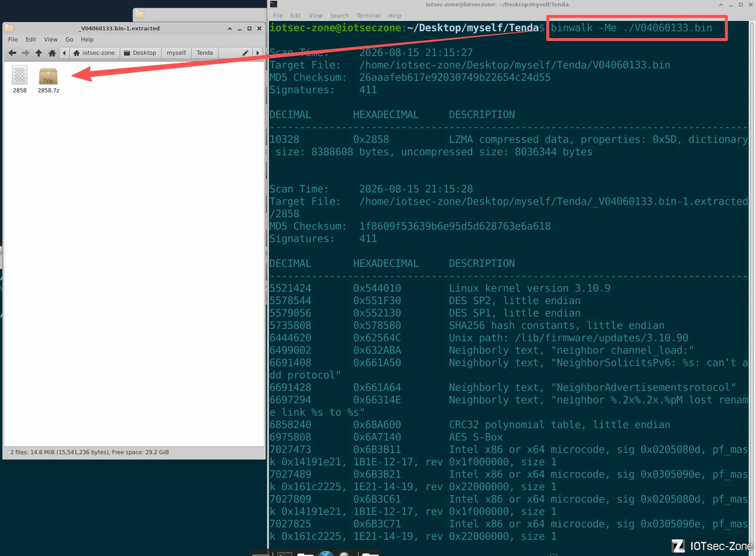
Task: Click the DES SP1 little endian entry
Action: tap(515, 313)
